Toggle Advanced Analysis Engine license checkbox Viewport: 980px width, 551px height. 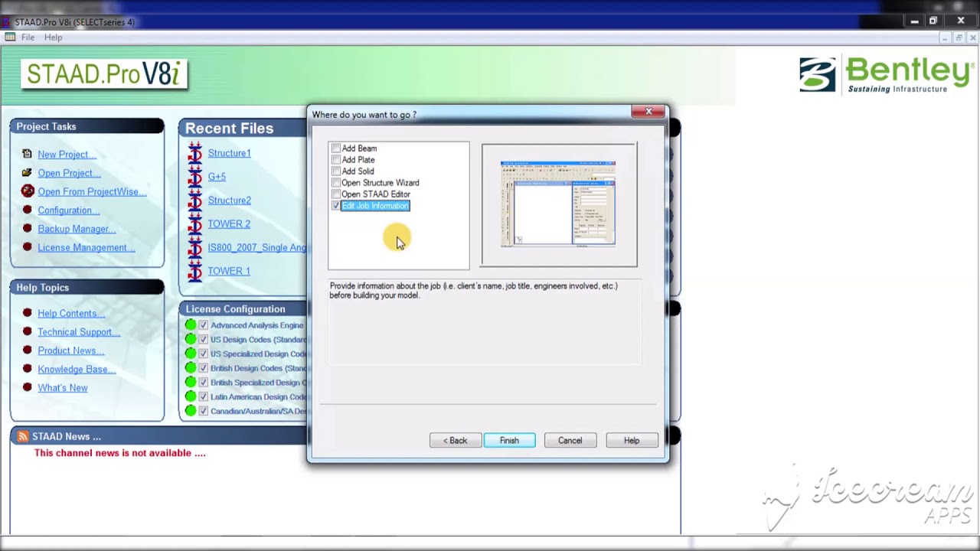click(x=203, y=325)
